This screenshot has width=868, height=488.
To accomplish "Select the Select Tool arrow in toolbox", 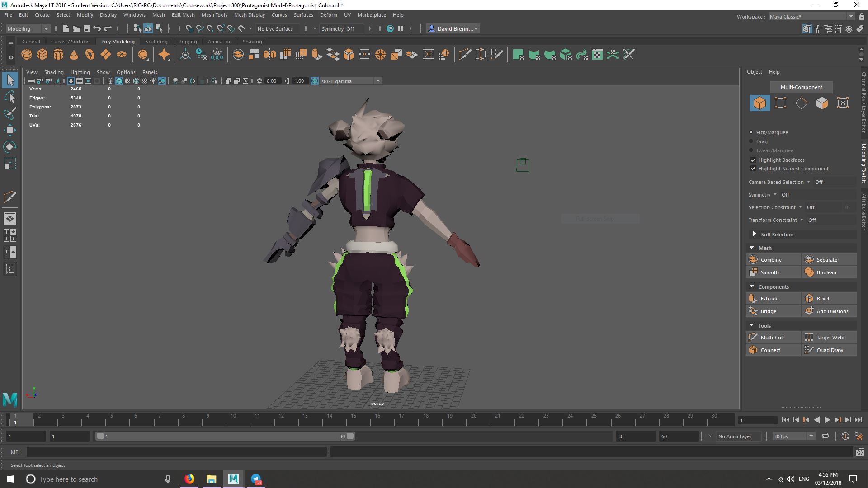I will 10,80.
